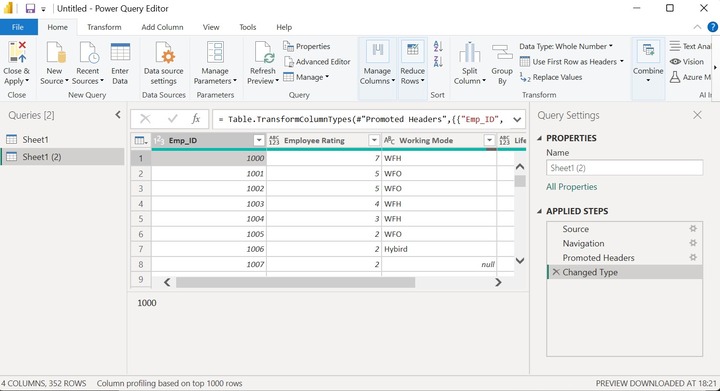This screenshot has width=720, height=391.
Task: Open the table menu icon at grid corner
Action: click(141, 140)
